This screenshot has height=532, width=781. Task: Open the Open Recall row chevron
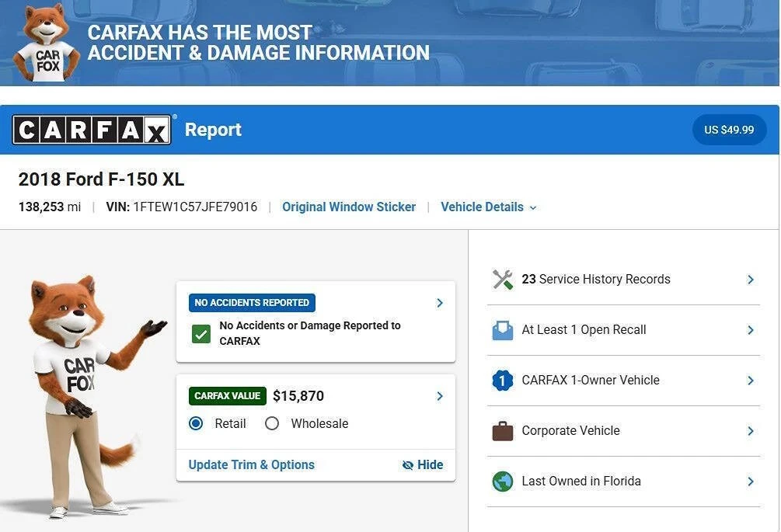(x=751, y=330)
